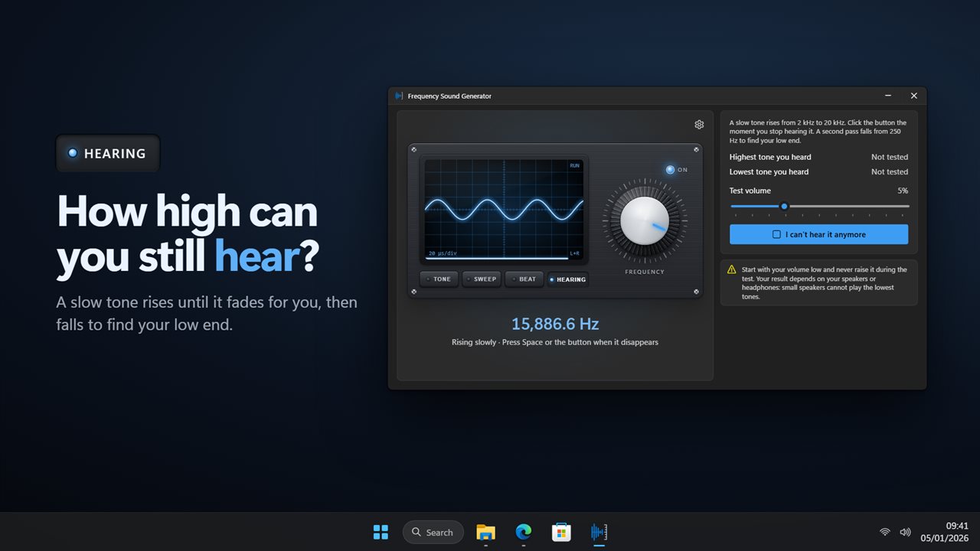Close the Frequency Sound Generator window

pyautogui.click(x=913, y=96)
